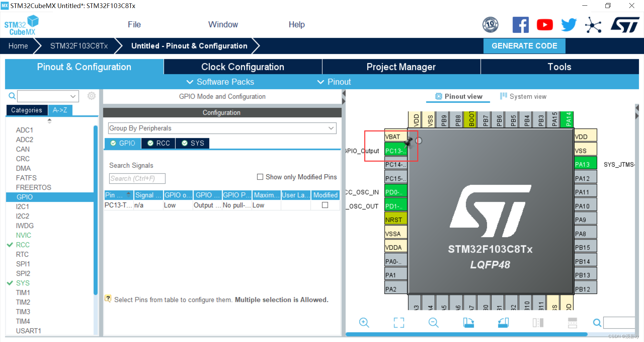Image resolution: width=644 pixels, height=342 pixels.
Task: Open the categories settings gear icon
Action: point(91,96)
